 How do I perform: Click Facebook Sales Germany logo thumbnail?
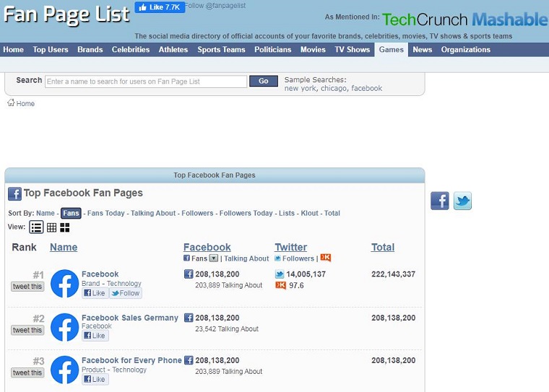click(x=64, y=327)
